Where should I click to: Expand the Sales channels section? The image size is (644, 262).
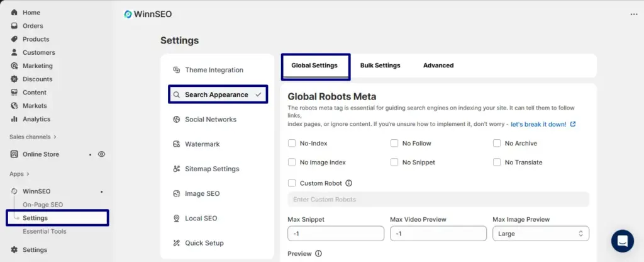click(x=33, y=137)
